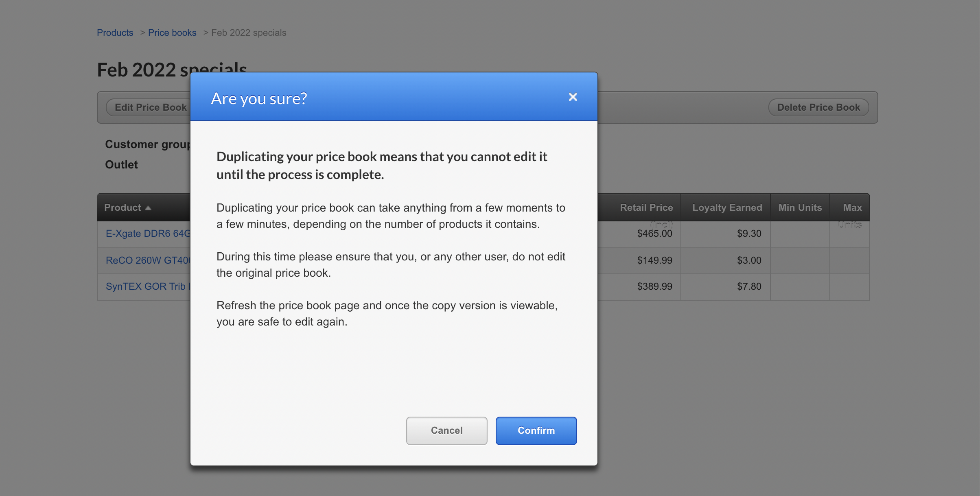980x496 pixels.
Task: Sort by the Retail Price column
Action: point(646,208)
